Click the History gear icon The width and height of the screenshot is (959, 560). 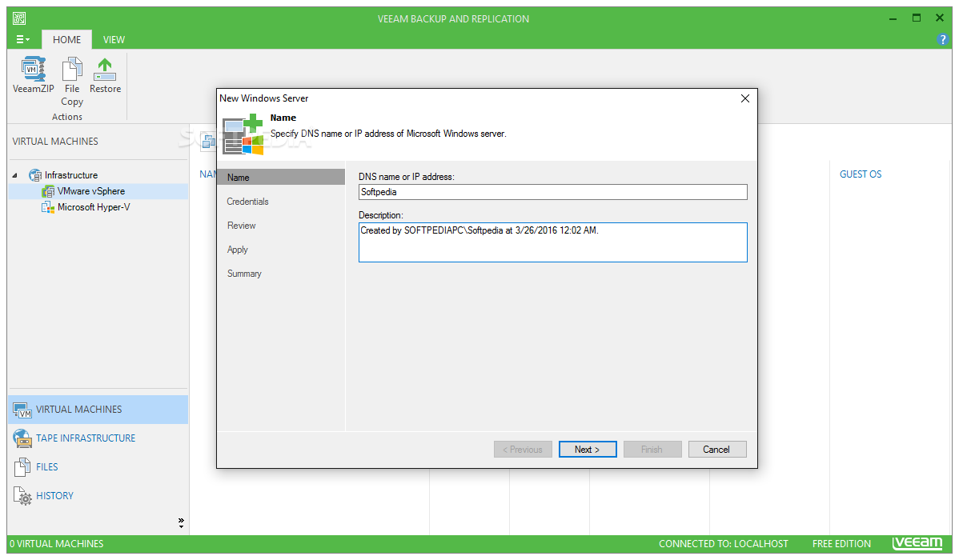coord(22,496)
